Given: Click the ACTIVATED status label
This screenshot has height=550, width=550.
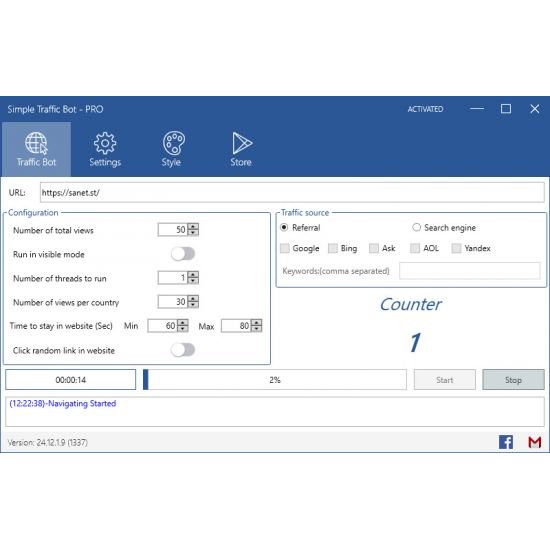Looking at the screenshot, I should (x=425, y=109).
